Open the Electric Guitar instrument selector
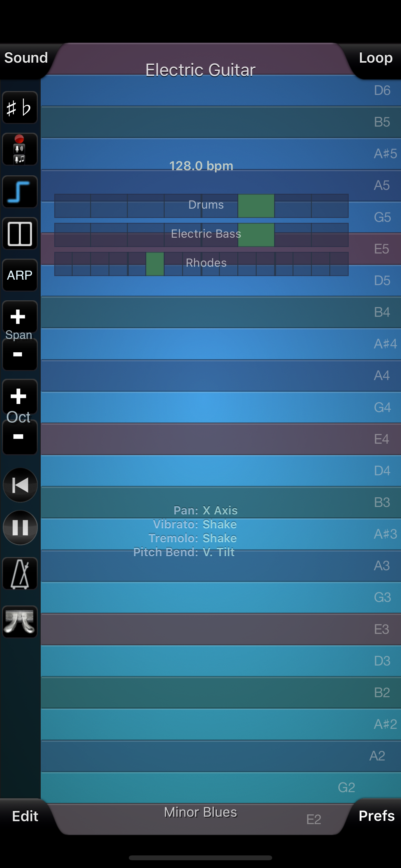This screenshot has width=401, height=868. pyautogui.click(x=200, y=70)
